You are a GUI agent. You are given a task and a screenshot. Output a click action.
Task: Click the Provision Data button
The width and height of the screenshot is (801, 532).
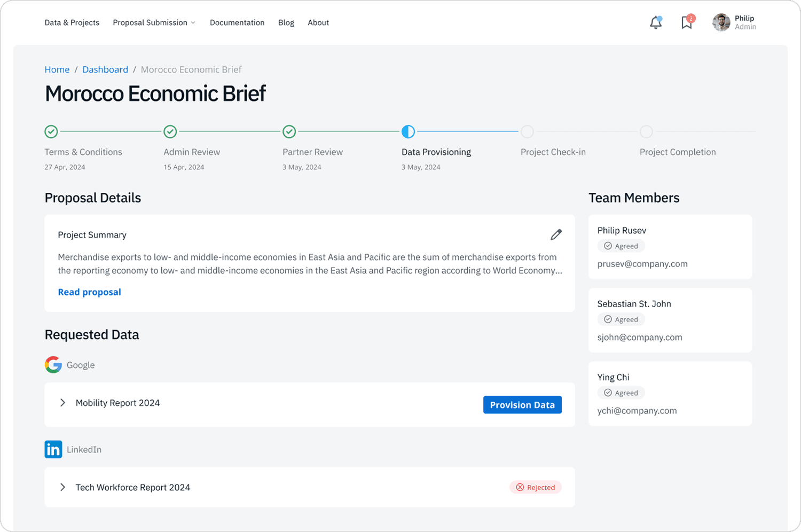522,405
